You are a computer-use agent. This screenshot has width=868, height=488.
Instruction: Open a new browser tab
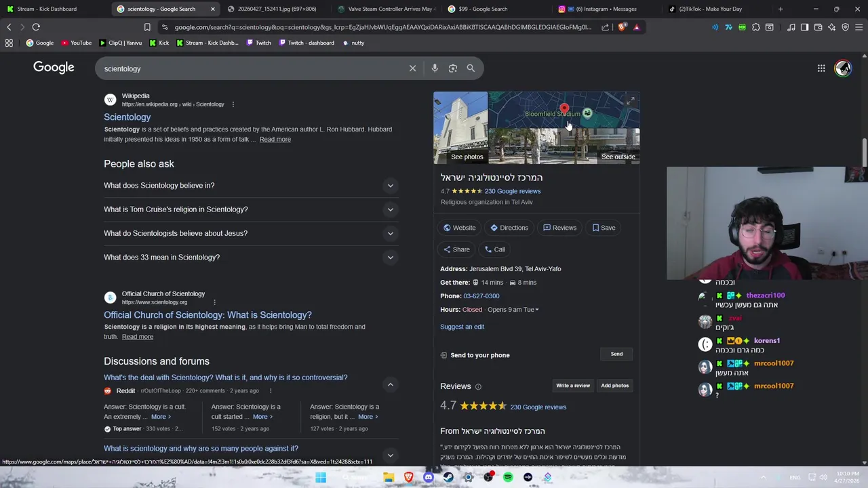pyautogui.click(x=781, y=9)
